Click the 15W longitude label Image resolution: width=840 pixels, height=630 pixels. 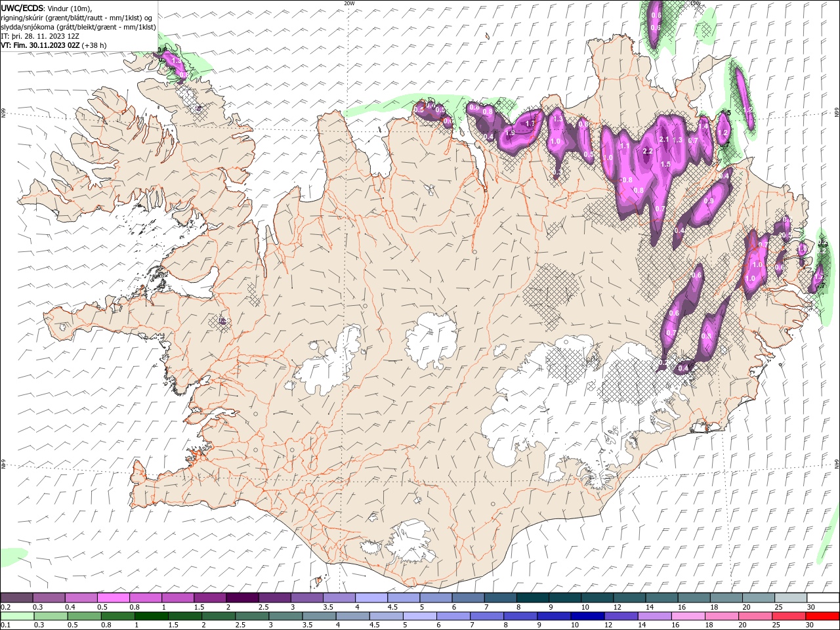[695, 3]
